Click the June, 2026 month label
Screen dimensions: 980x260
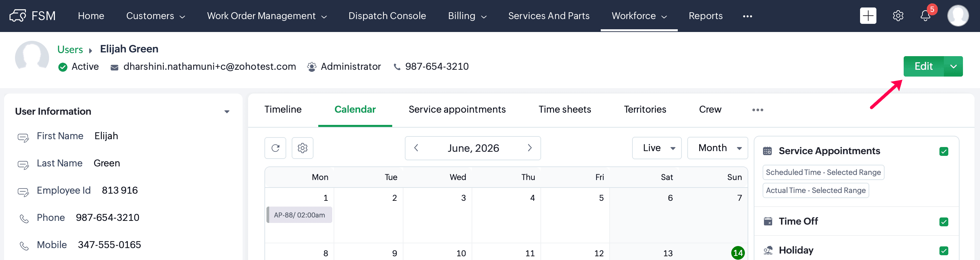point(473,148)
